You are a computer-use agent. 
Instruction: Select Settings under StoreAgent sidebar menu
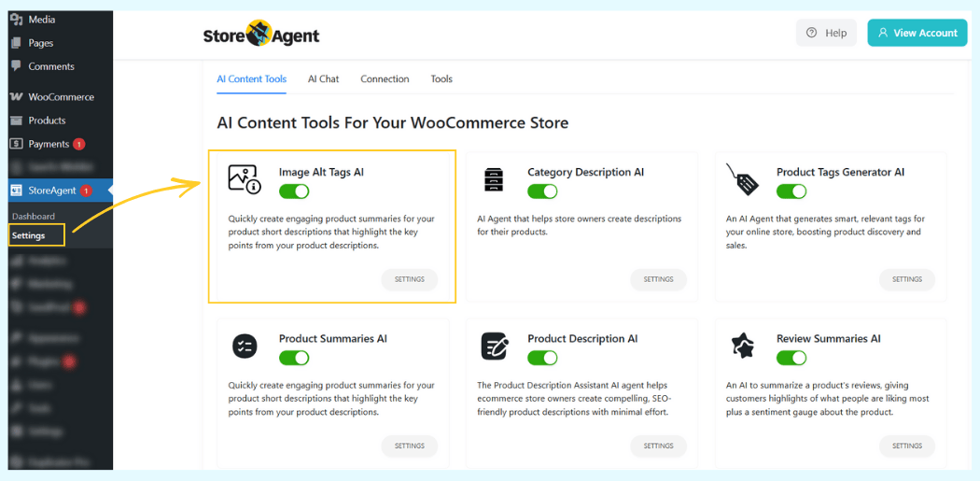29,235
